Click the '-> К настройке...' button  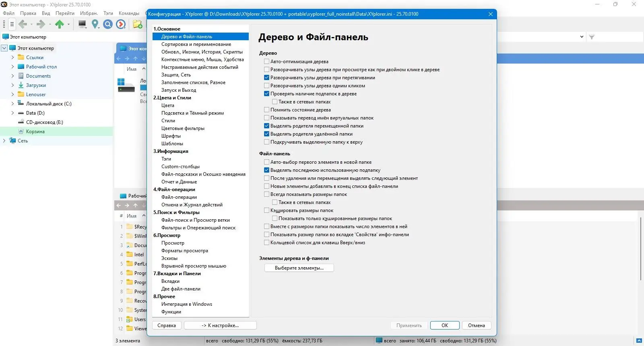(220, 325)
